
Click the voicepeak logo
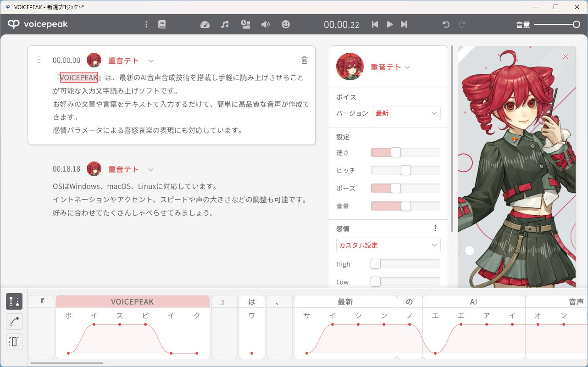(x=38, y=24)
